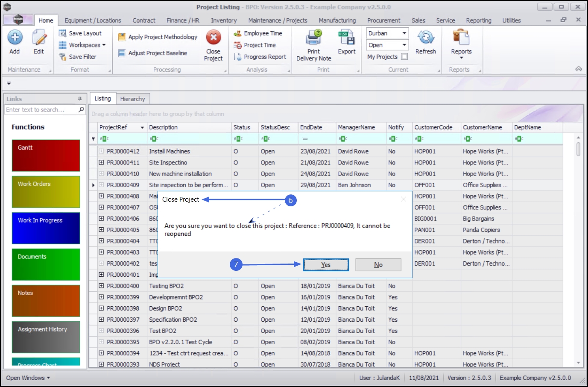Click the Edit pencil icon
This screenshot has width=588, height=387.
coord(39,38)
